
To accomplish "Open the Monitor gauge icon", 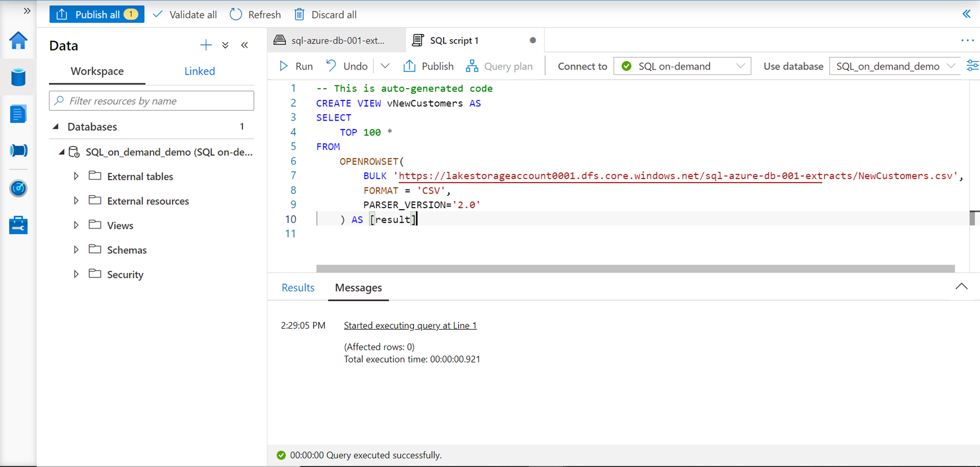I will pyautogui.click(x=18, y=188).
